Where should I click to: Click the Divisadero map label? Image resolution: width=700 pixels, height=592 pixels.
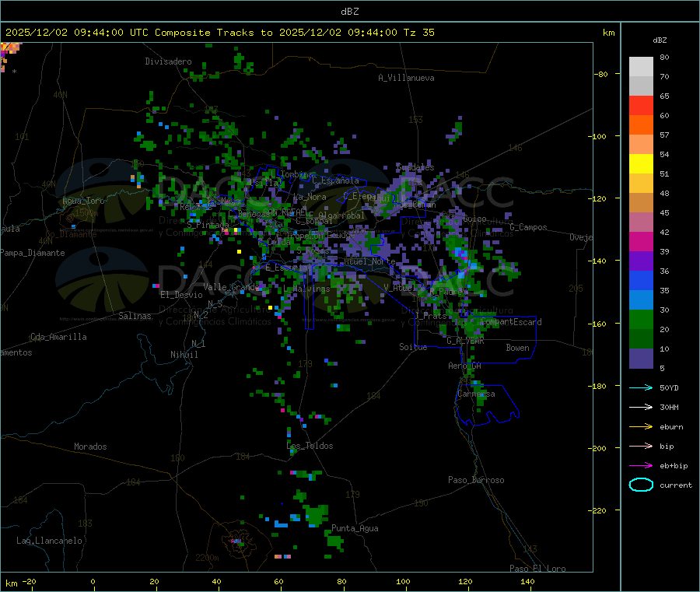168,61
